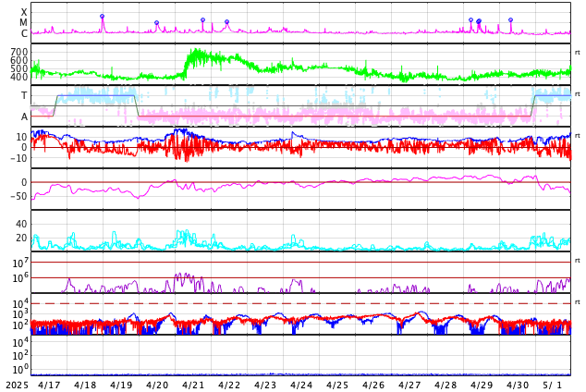Image resolution: width=586 pixels, height=392 pixels.
Task: Click the 4/27 date label
Action: pos(409,386)
